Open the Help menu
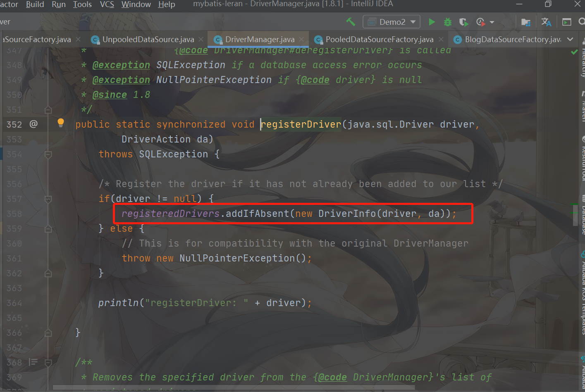The width and height of the screenshot is (585, 392). (x=167, y=5)
